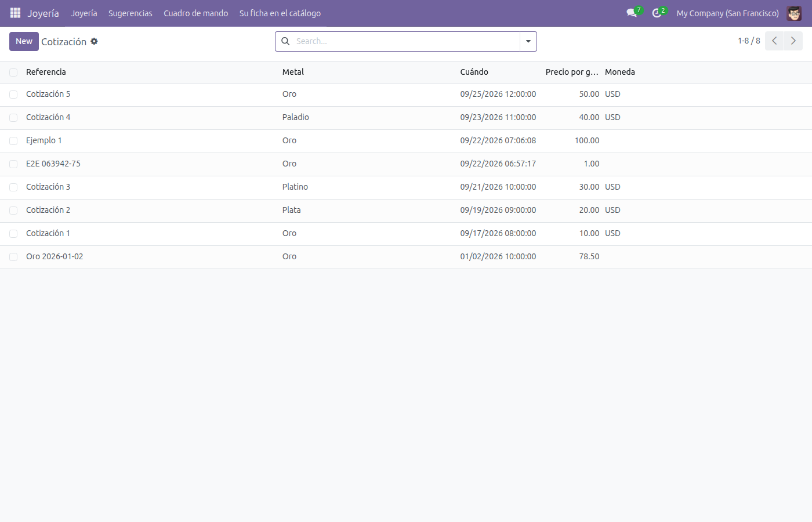Check the Cotización 3 row checkbox
The image size is (812, 522).
pyautogui.click(x=13, y=187)
